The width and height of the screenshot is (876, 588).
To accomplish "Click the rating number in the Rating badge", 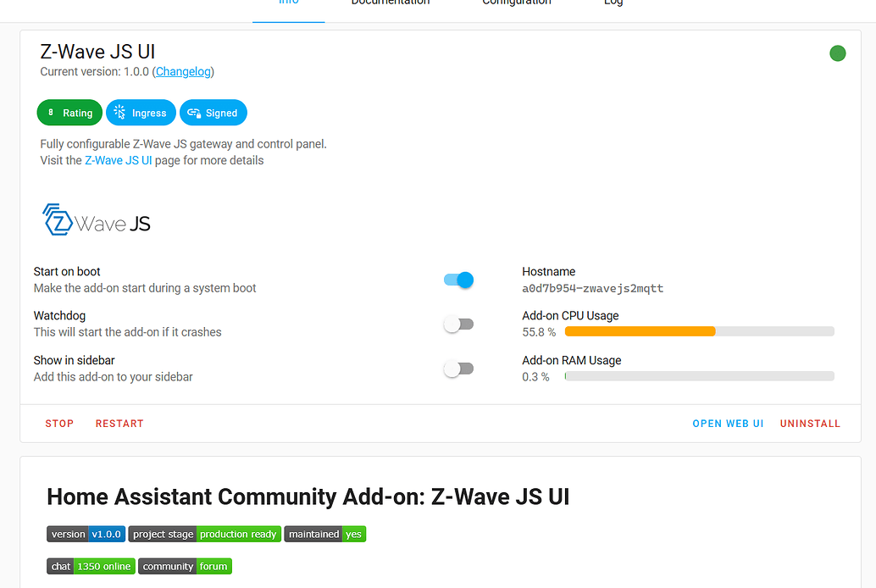I will [51, 113].
